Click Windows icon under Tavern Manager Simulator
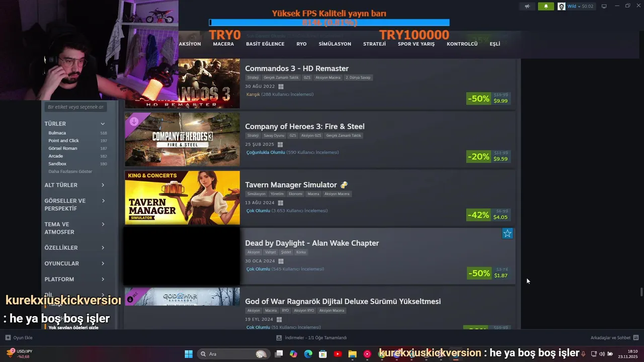The image size is (644, 362). tap(281, 203)
